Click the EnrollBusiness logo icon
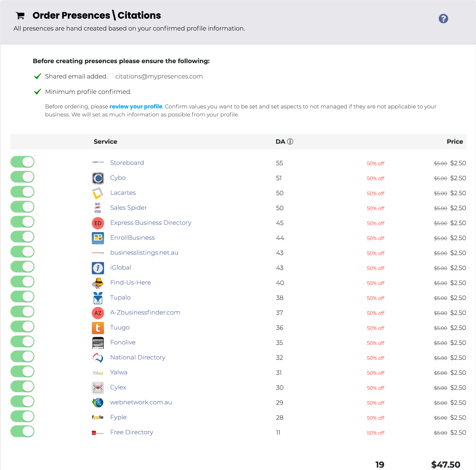Screen dimensions: 476x470 98,238
